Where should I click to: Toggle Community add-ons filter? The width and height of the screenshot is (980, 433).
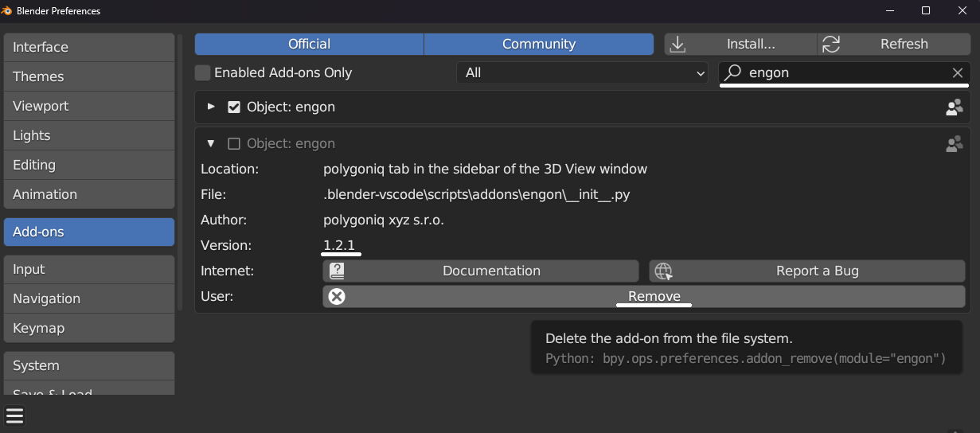coord(539,45)
